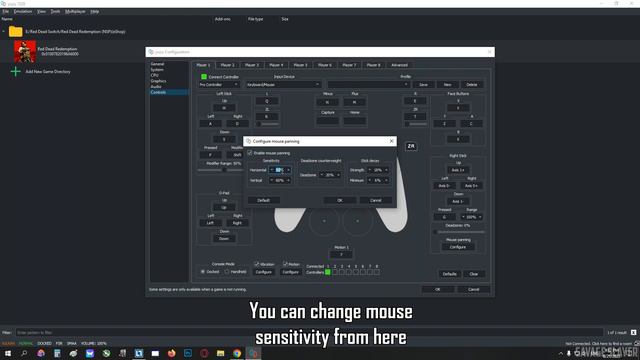
Task: Click Default in mouse panning dialog
Action: point(263,200)
